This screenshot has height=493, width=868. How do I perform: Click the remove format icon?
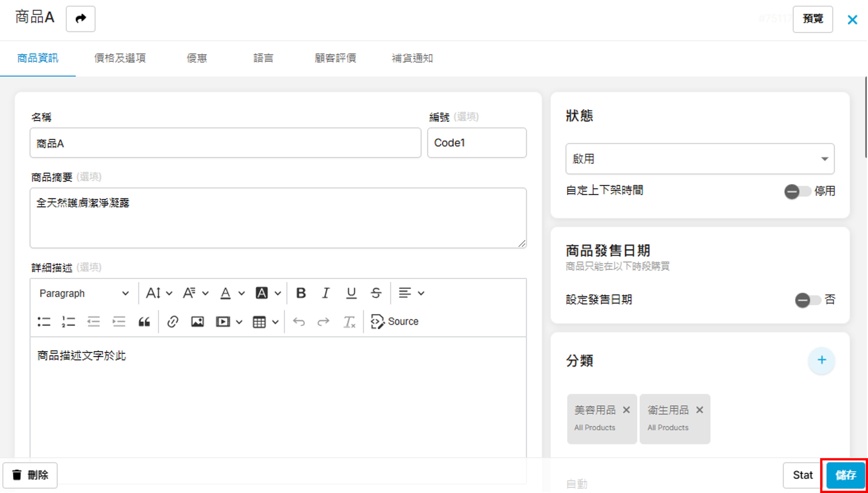click(349, 321)
